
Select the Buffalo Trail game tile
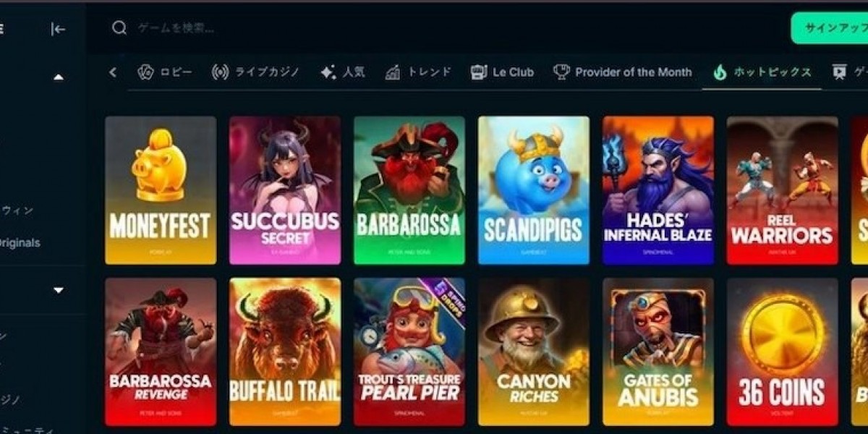click(285, 352)
